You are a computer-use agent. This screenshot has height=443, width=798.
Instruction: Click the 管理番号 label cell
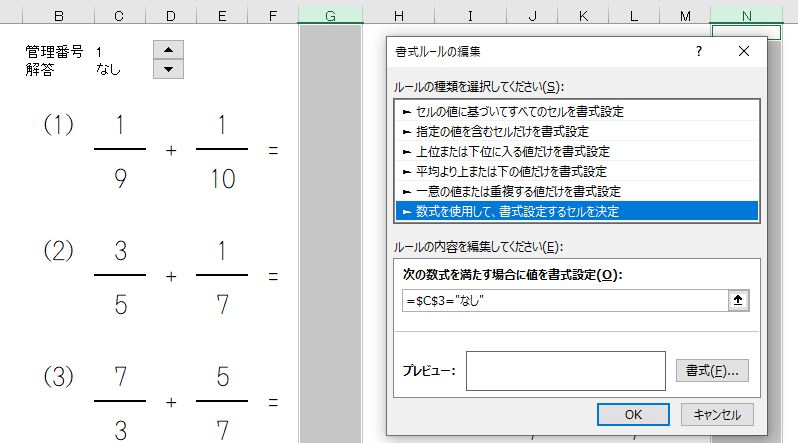pos(54,51)
